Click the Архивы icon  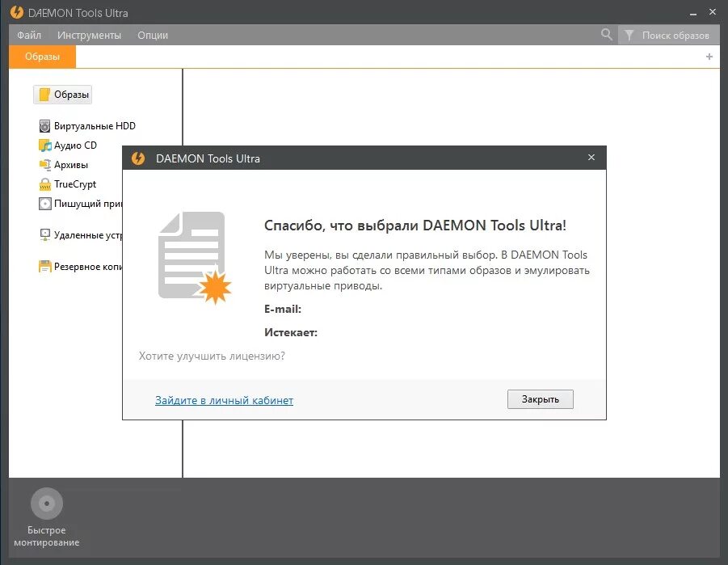tap(44, 164)
